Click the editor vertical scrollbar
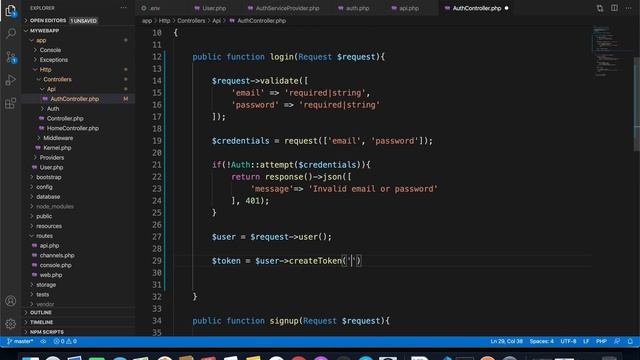Image resolution: width=640 pixels, height=360 pixels. (637, 104)
